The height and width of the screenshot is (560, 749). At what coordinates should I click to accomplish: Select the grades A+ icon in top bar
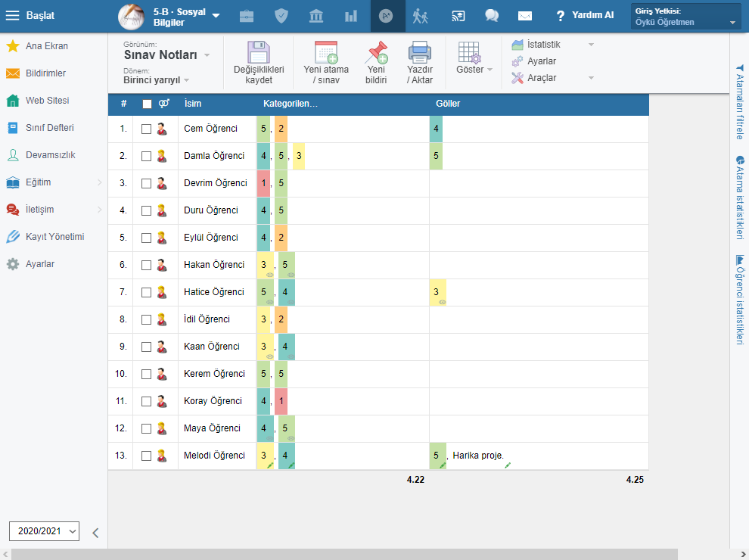(386, 16)
